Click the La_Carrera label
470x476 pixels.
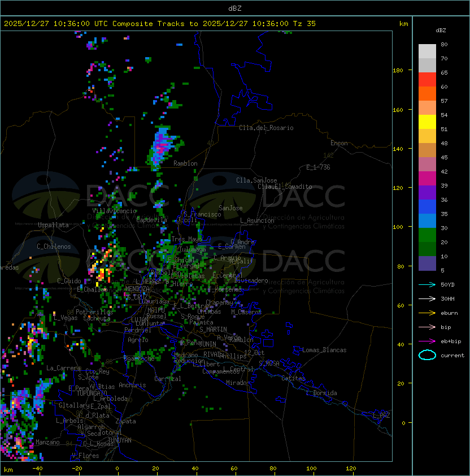pyautogui.click(x=63, y=368)
